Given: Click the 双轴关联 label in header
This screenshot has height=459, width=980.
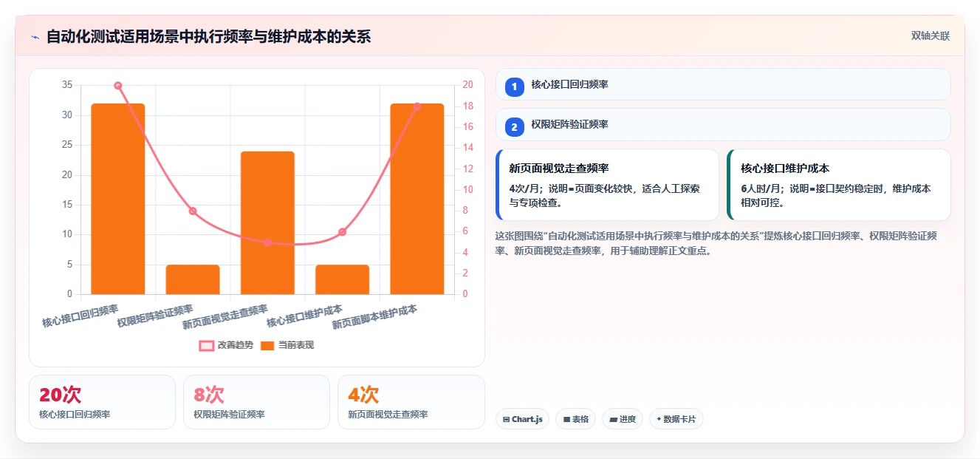Looking at the screenshot, I should (x=930, y=35).
